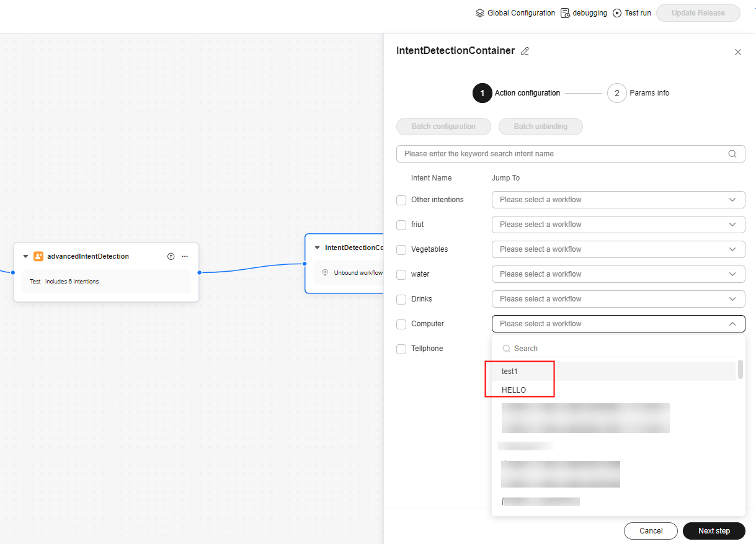
Task: Click the pencil icon beside IntentDetectionContainer title
Action: click(x=525, y=51)
